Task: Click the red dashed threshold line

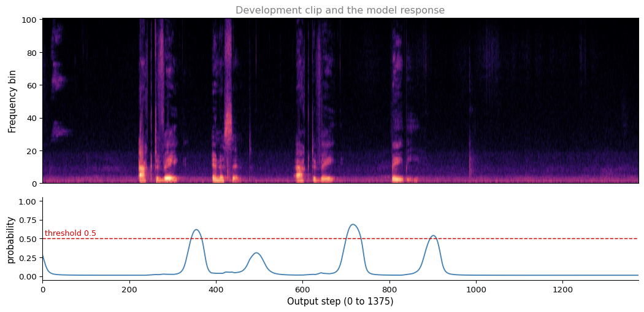Action: (340, 238)
